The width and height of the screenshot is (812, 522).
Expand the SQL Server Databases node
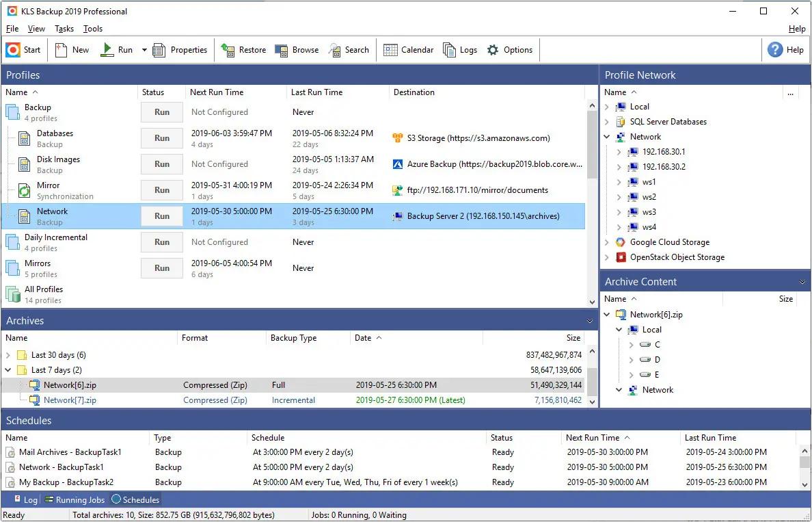(x=607, y=122)
